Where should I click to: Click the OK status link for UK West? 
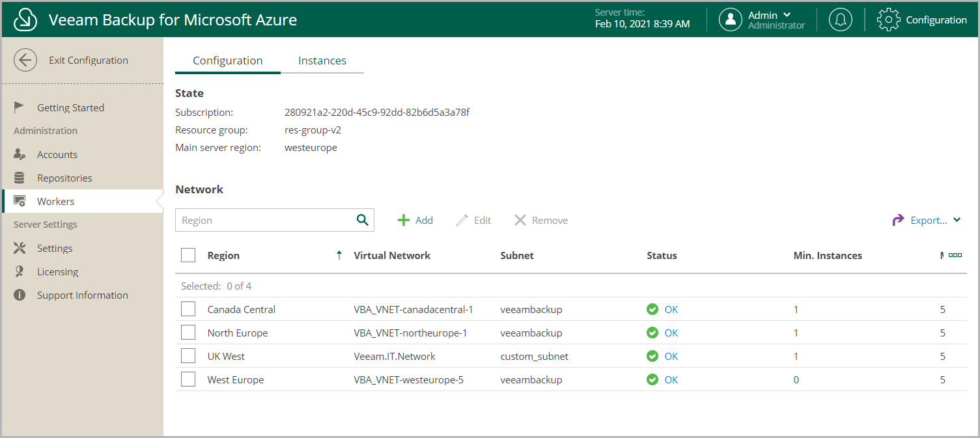point(671,356)
